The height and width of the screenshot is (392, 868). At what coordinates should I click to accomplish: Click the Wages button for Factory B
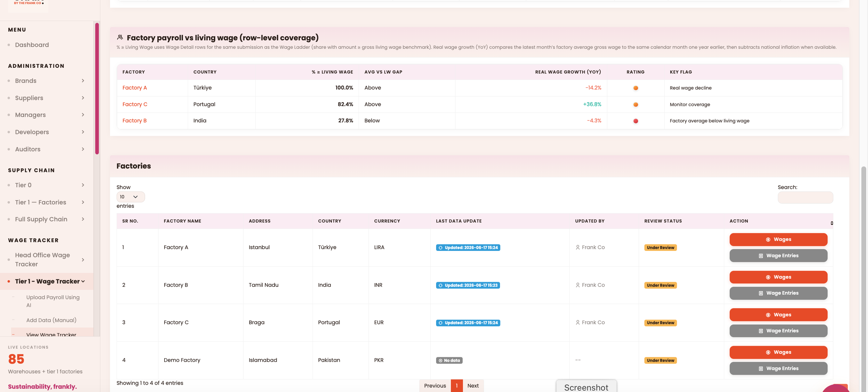(778, 277)
